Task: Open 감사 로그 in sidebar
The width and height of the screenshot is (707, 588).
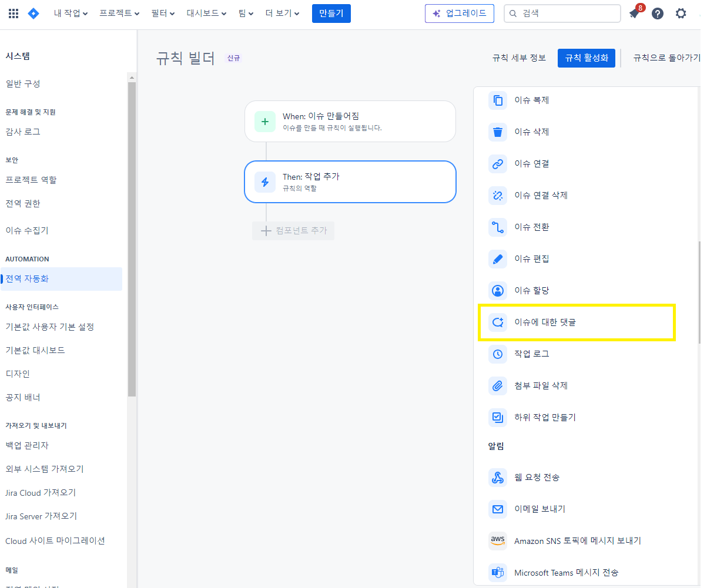Action: coord(23,132)
